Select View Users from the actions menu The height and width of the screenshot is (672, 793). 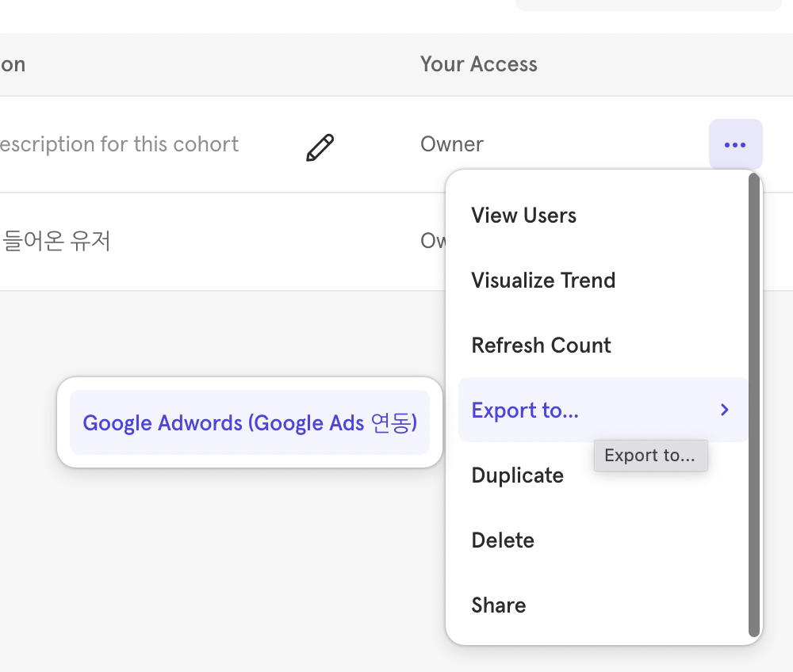523,215
